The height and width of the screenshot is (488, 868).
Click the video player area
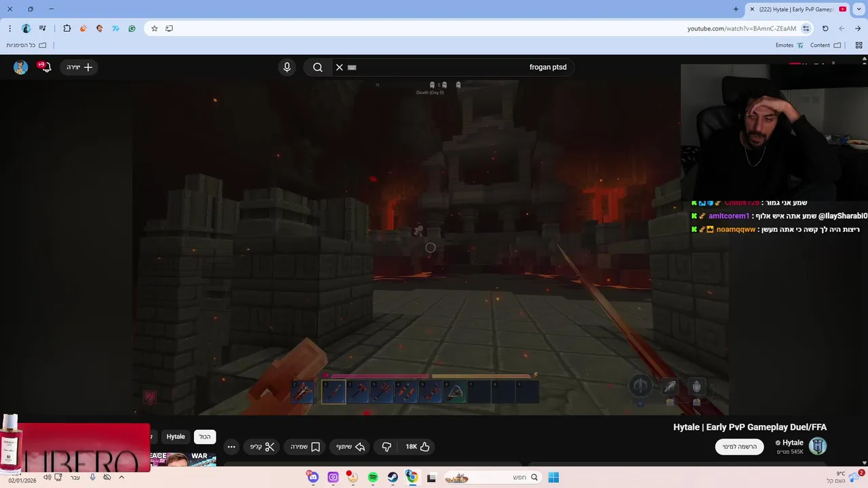pos(430,247)
